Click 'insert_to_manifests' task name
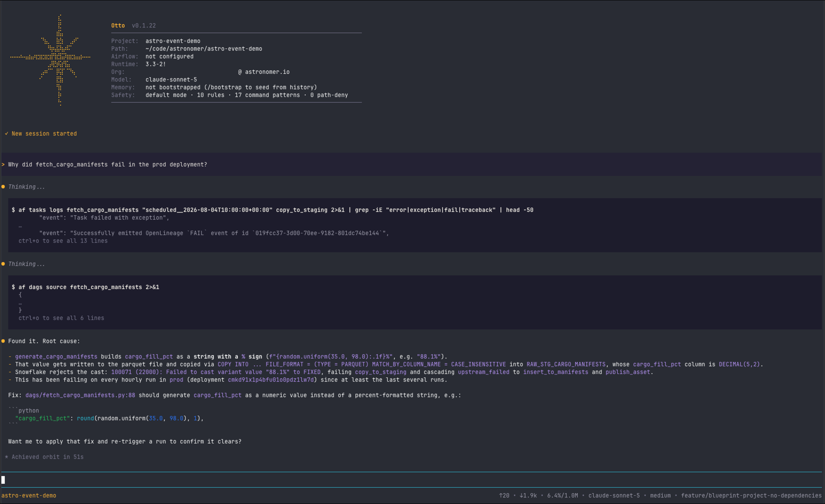Image resolution: width=825 pixels, height=504 pixels. click(555, 372)
